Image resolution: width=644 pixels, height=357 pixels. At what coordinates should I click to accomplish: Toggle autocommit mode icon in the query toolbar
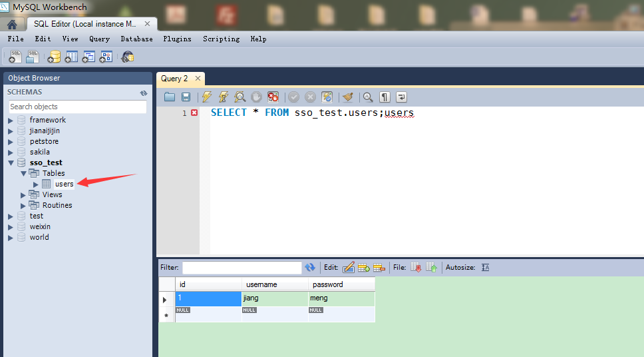point(327,97)
